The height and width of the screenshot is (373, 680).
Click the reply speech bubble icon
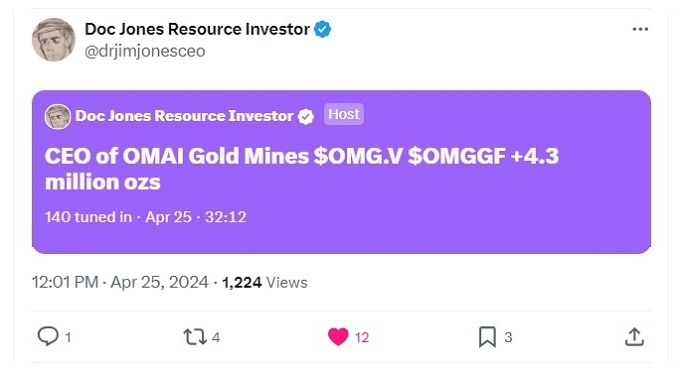tap(48, 336)
